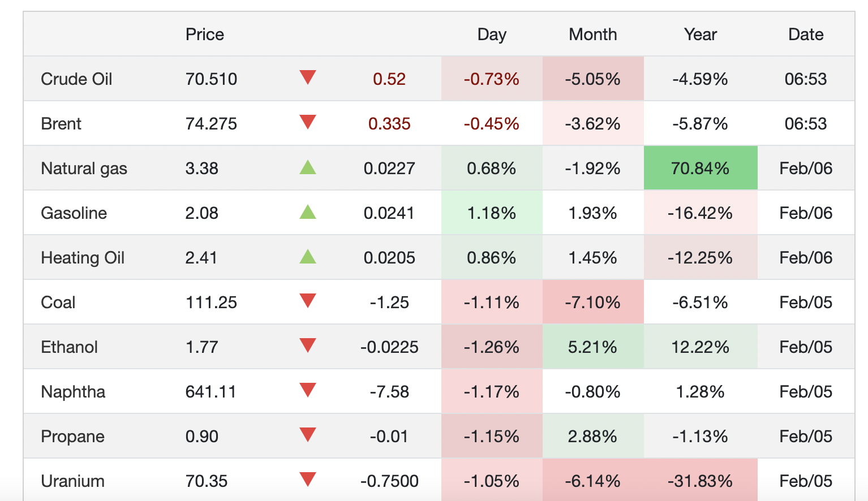Click Natural gas change value 0.0227
The image size is (868, 501).
coord(389,168)
